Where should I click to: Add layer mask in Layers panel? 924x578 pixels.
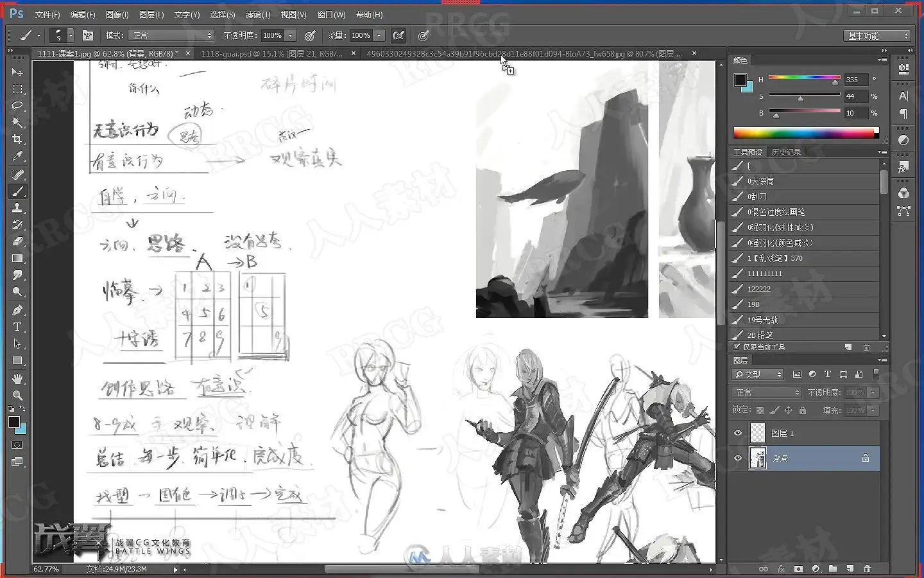point(798,569)
